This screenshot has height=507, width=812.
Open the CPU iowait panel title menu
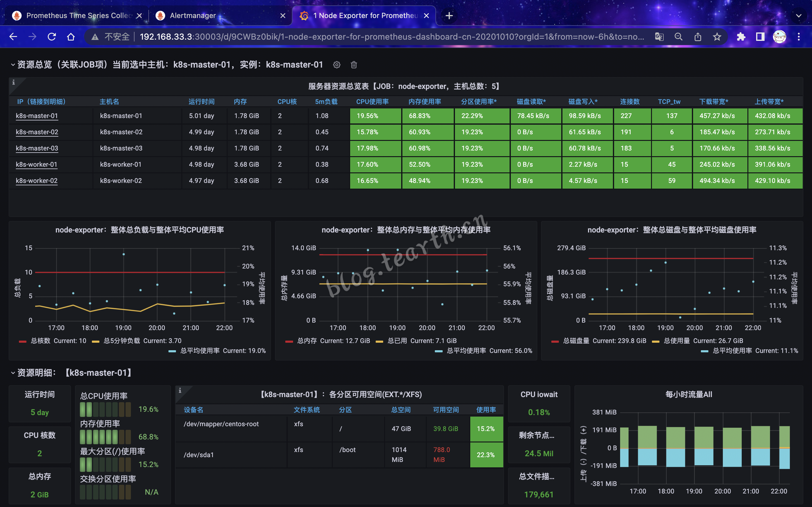click(x=539, y=395)
